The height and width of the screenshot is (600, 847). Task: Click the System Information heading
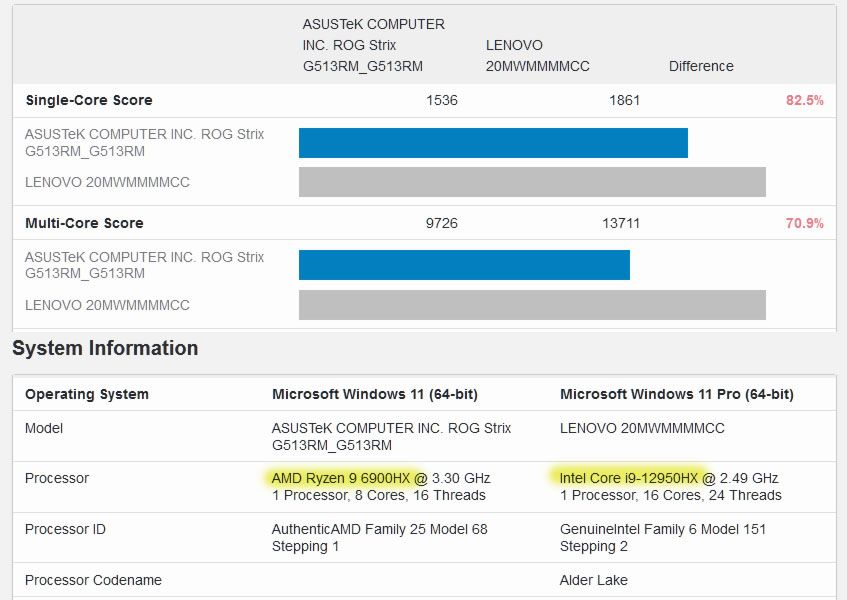pyautogui.click(x=105, y=348)
